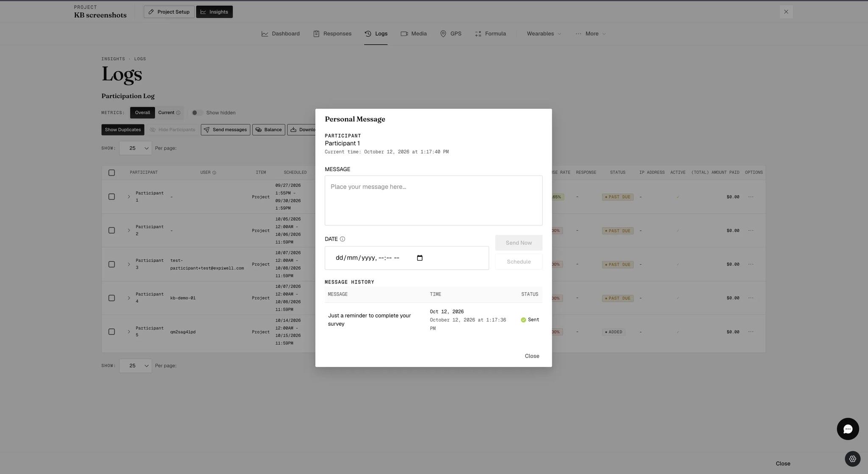The image size is (868, 474).
Task: Click the Project Setup button
Action: coord(169,12)
